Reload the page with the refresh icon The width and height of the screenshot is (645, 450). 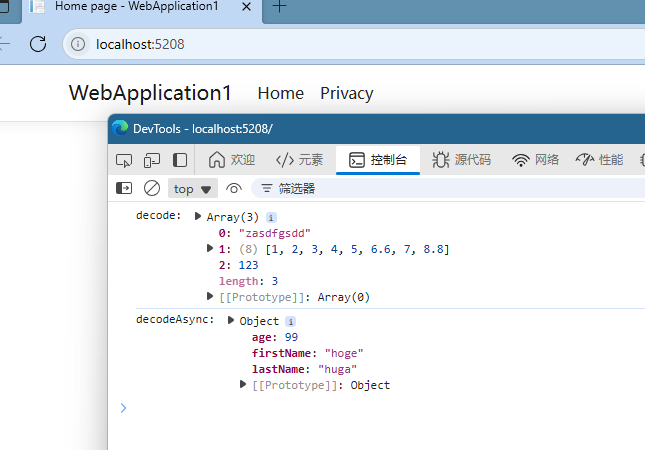pos(38,44)
